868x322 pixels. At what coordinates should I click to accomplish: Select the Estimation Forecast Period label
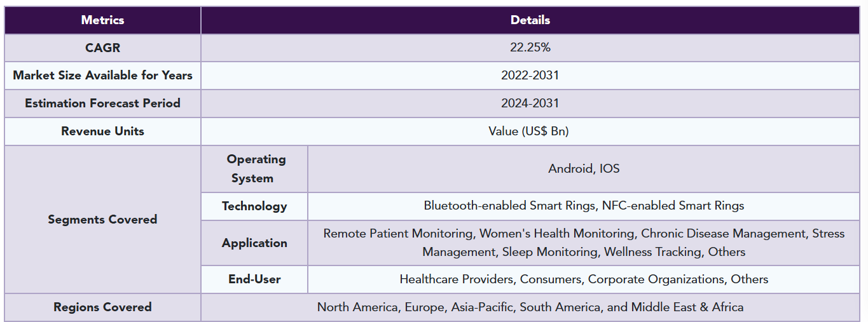point(102,103)
